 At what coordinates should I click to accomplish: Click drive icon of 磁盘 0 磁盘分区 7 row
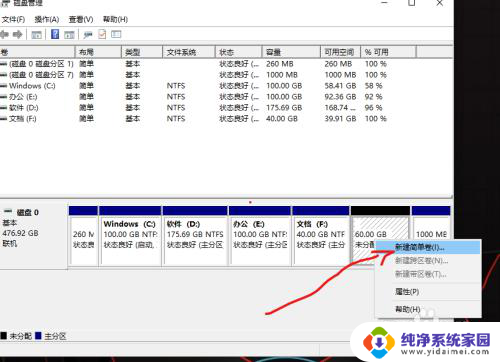tap(3, 75)
